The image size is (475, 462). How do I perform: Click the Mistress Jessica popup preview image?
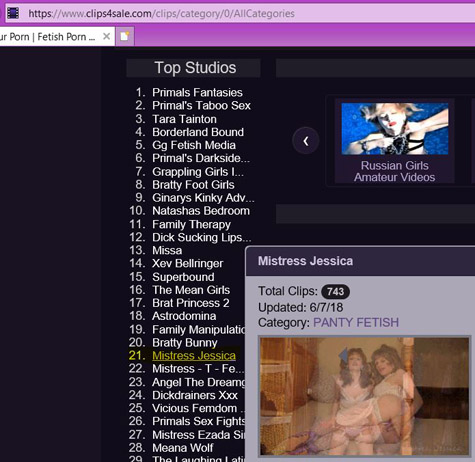click(365, 396)
